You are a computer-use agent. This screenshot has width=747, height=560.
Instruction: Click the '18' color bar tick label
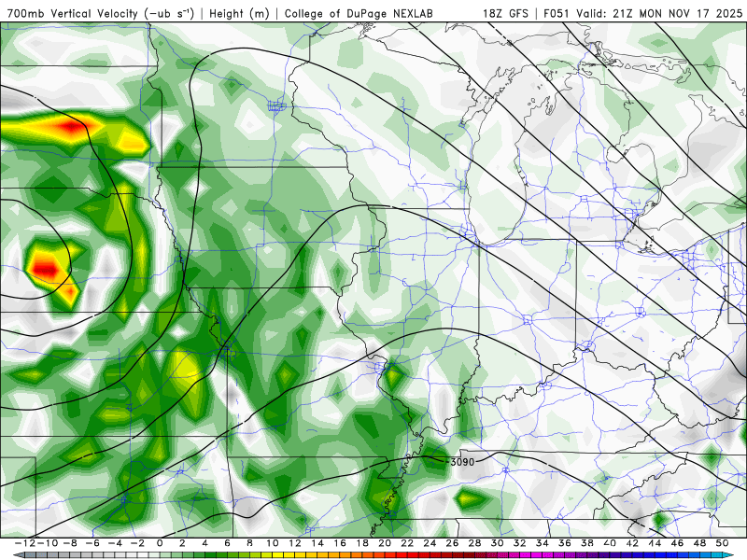(x=362, y=543)
